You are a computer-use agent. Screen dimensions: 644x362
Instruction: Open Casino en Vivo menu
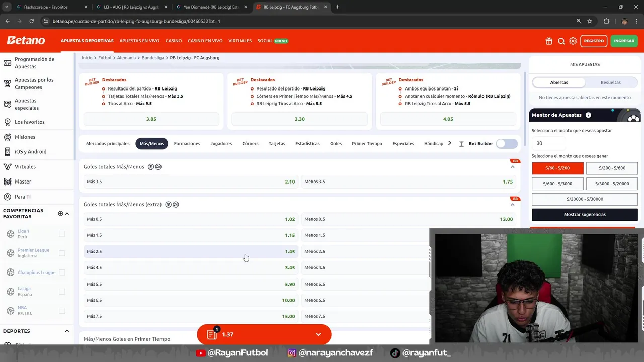(205, 41)
